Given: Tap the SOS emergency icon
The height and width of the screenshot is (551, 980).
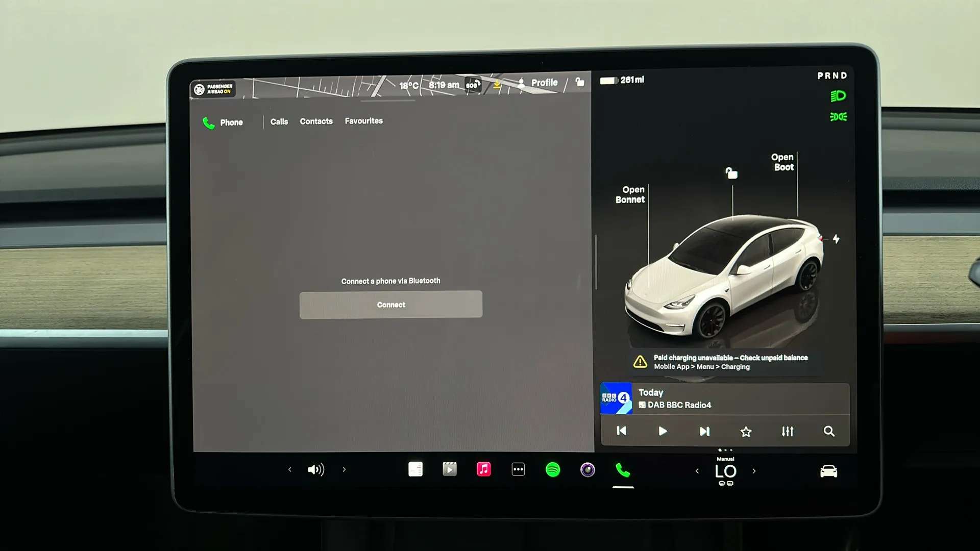Looking at the screenshot, I should tap(473, 85).
